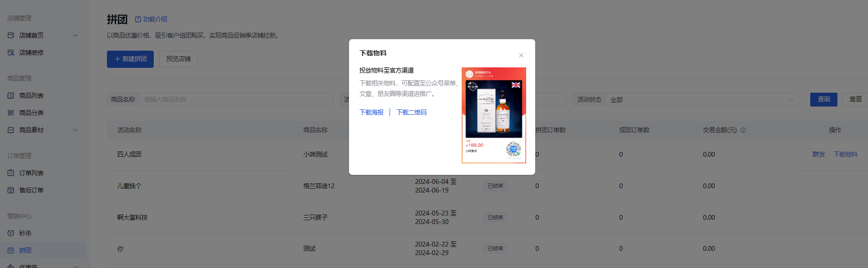Viewport: 868px width, 268px height.
Task: Open the 活动状态 dropdown
Action: [x=702, y=99]
